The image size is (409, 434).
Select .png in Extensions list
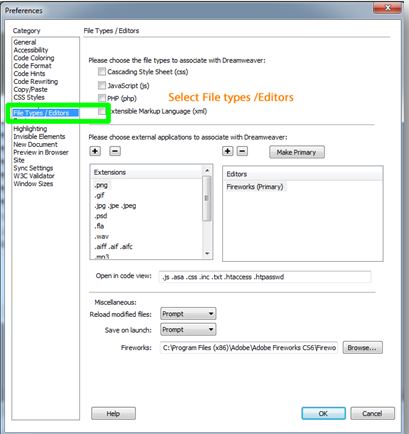click(101, 185)
